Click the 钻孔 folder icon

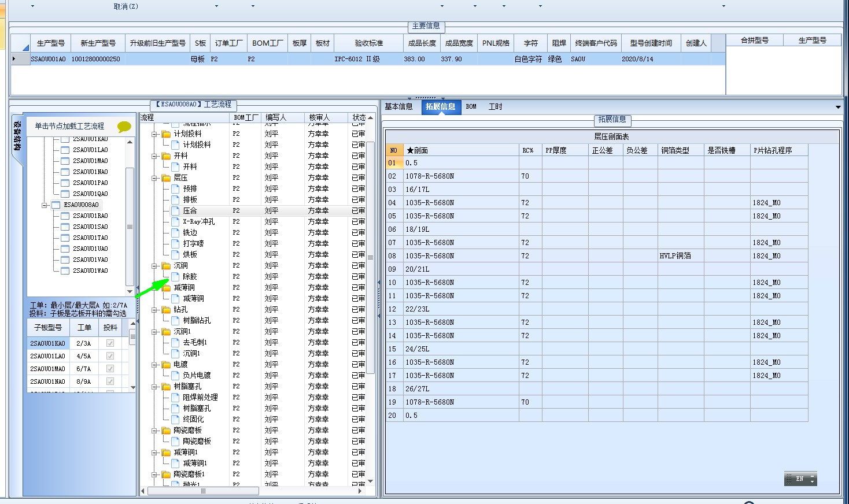point(166,310)
